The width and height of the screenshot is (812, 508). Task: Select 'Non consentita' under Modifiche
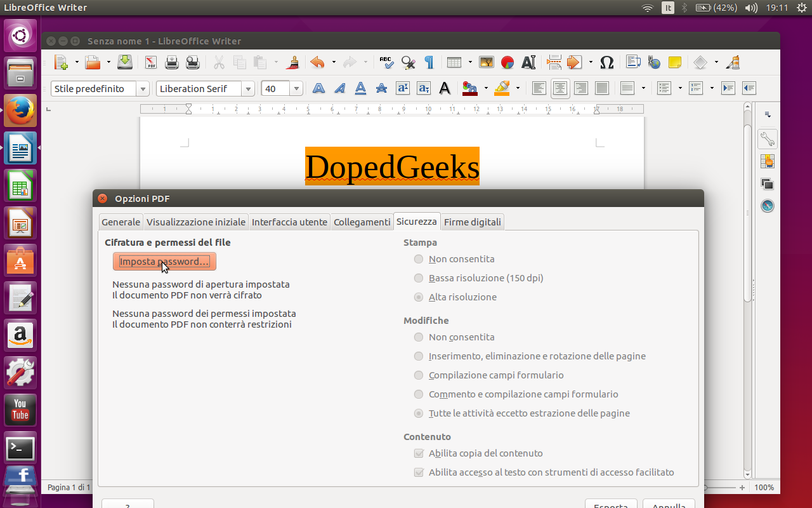coord(454,337)
